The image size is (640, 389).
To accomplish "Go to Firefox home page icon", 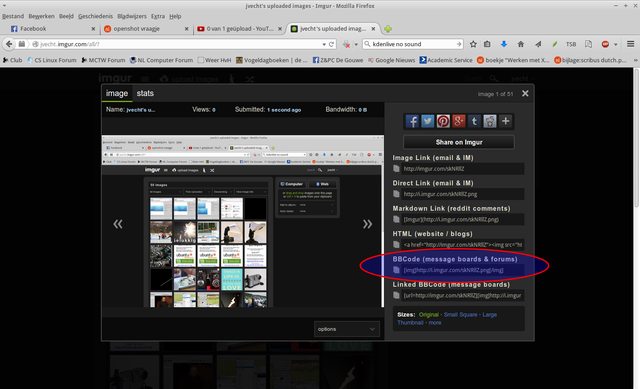I will pyautogui.click(x=521, y=44).
